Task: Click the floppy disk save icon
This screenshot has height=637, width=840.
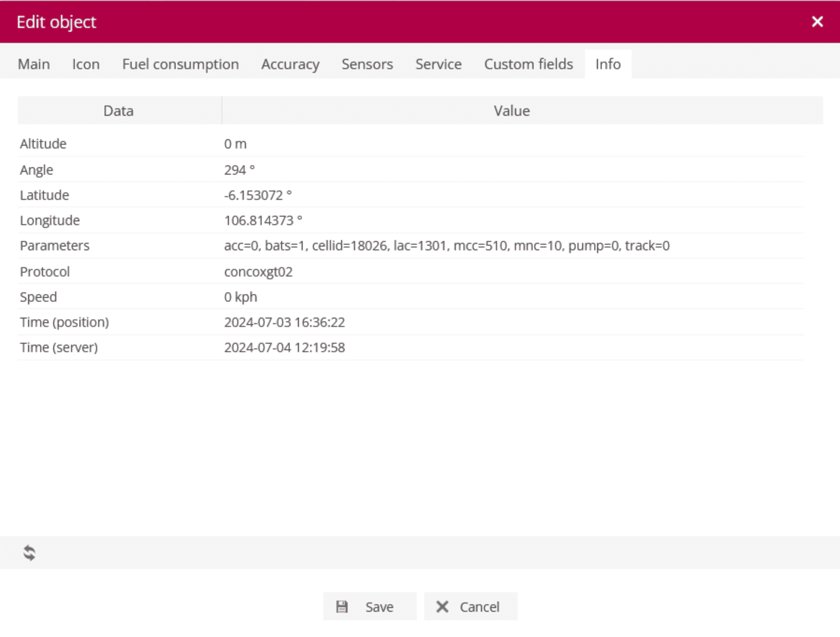Action: 342,606
